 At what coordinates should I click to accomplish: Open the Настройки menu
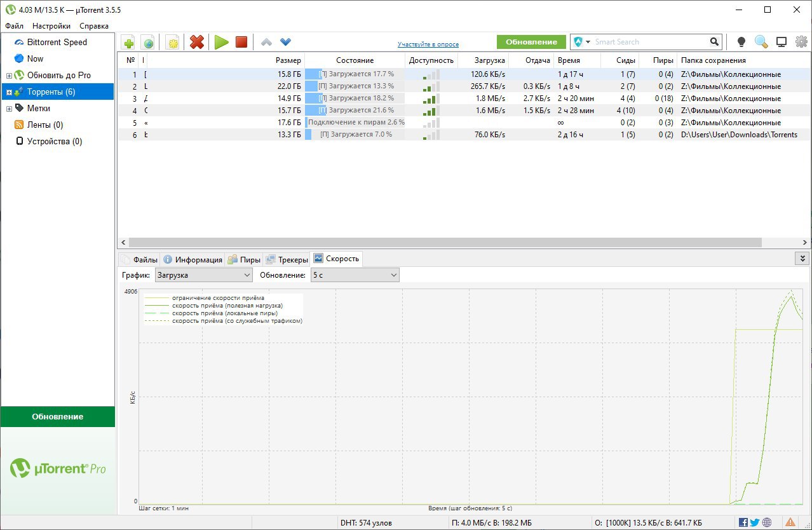point(51,26)
